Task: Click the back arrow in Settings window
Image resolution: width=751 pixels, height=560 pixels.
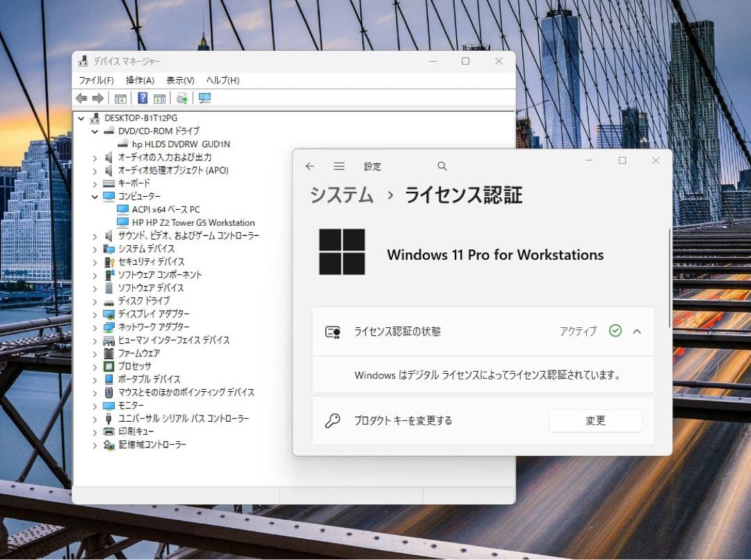Action: (310, 166)
